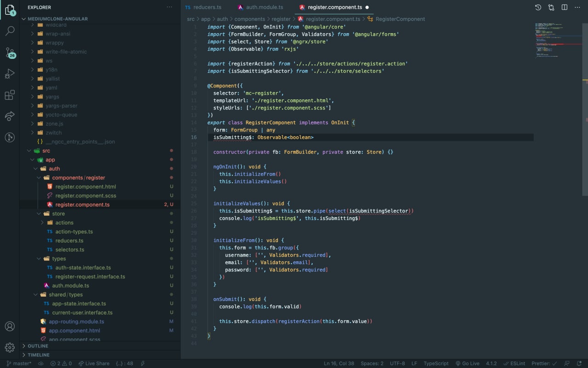This screenshot has width=588, height=368.
Task: Select the register.component.ts editor tab
Action: click(334, 7)
